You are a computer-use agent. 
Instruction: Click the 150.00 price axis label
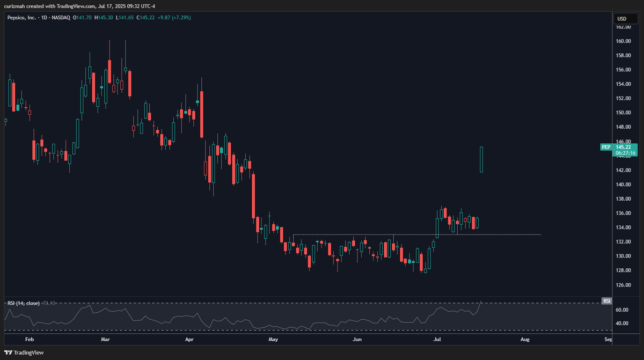coord(623,113)
